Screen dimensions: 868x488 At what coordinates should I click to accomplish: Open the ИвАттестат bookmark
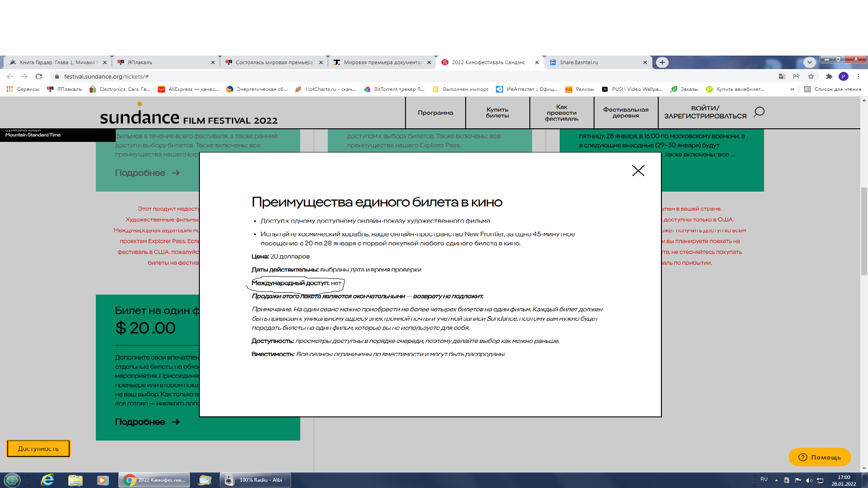pyautogui.click(x=527, y=89)
